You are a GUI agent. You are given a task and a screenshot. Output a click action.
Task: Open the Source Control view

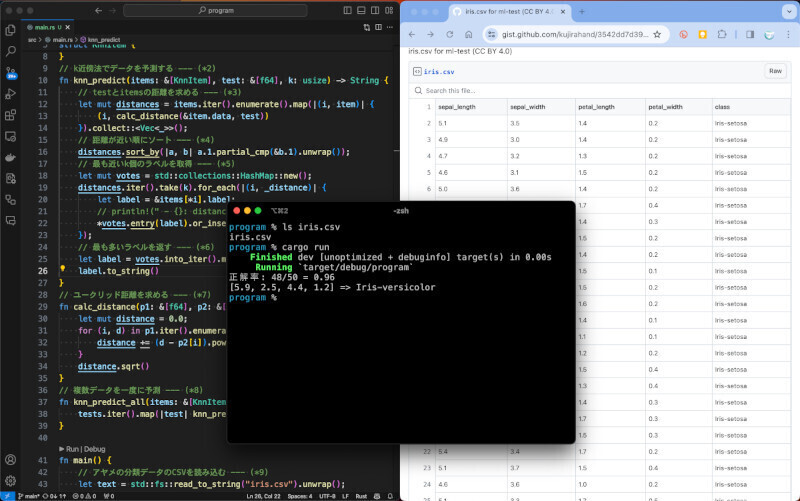11,72
